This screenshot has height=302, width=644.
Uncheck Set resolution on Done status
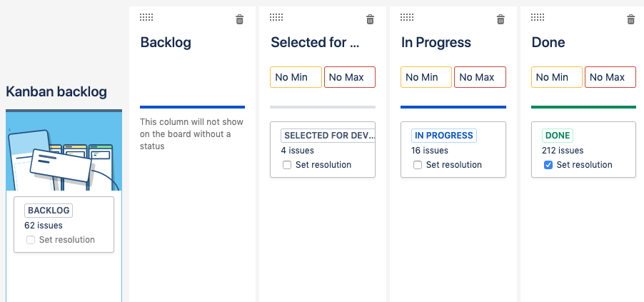548,165
